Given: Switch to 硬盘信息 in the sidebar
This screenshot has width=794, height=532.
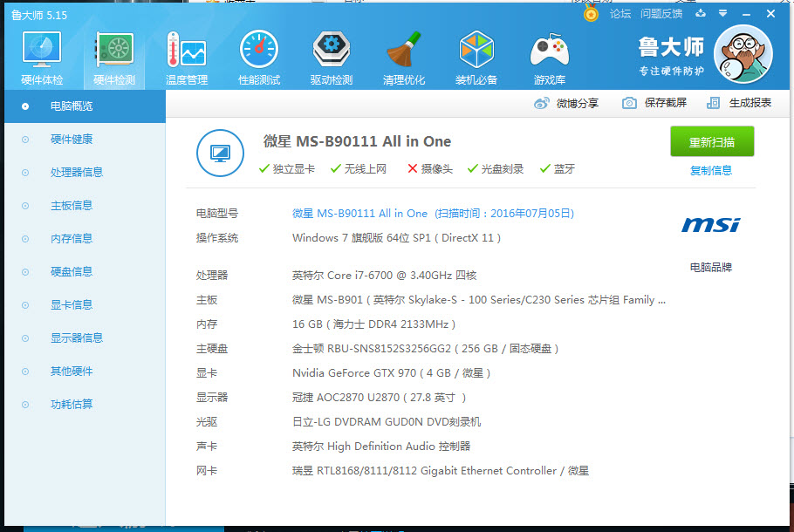Looking at the screenshot, I should point(72,272).
